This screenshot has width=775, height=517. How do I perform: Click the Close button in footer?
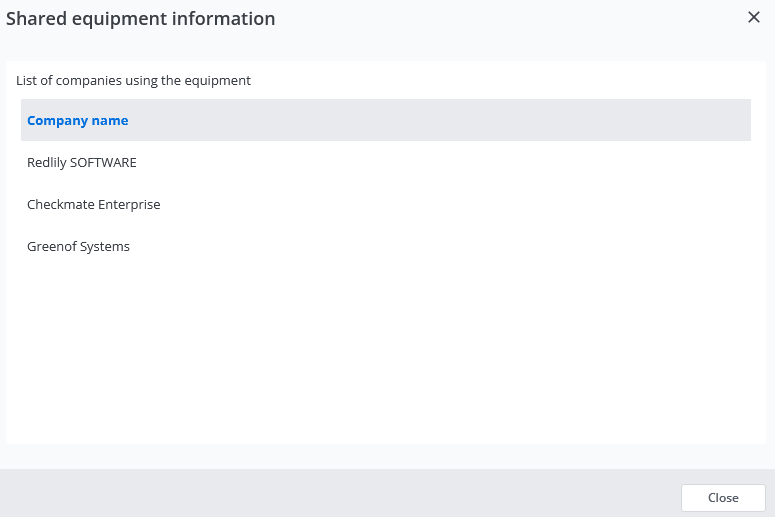point(723,498)
